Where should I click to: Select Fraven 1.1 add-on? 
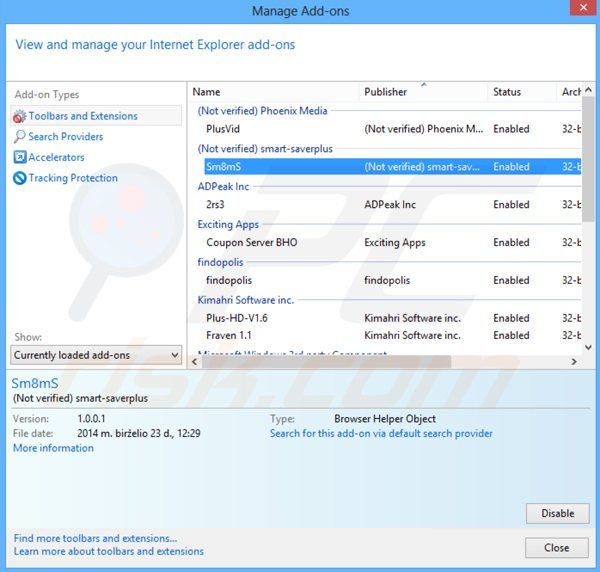tap(229, 336)
